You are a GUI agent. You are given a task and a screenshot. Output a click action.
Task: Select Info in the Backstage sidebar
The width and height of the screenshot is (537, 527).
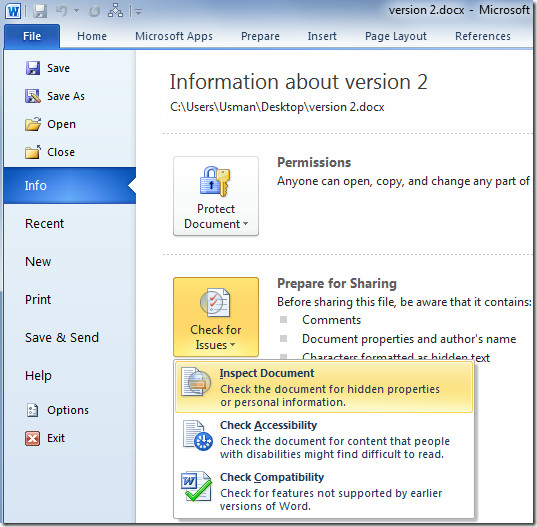click(70, 185)
